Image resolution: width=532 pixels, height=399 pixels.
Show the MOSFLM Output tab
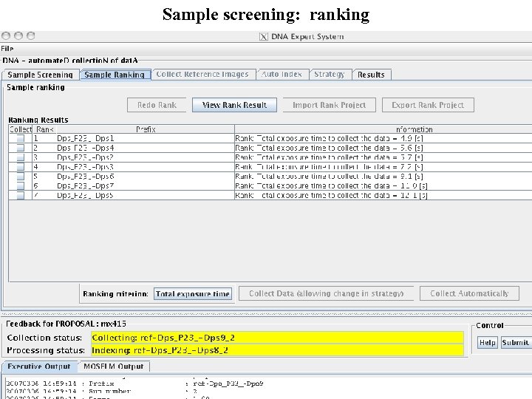tap(114, 366)
